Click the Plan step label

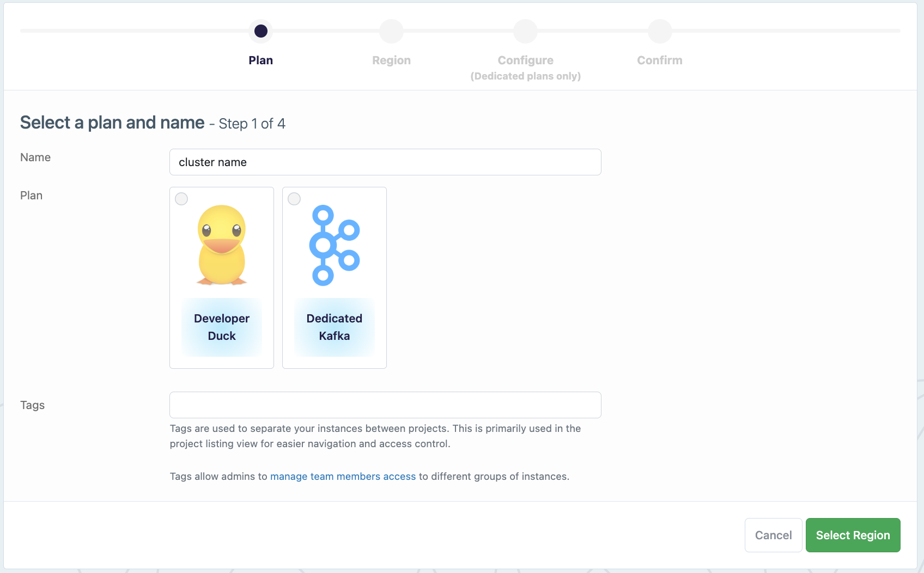tap(261, 60)
